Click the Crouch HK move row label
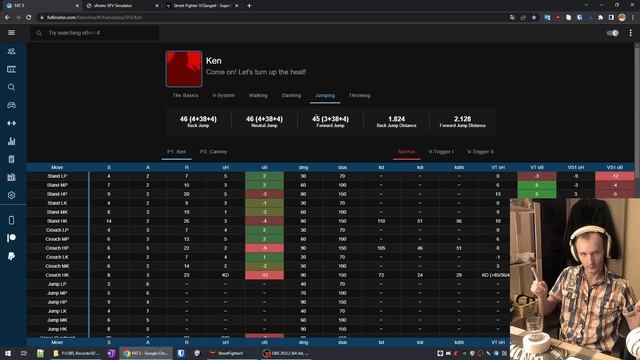 pyautogui.click(x=57, y=275)
